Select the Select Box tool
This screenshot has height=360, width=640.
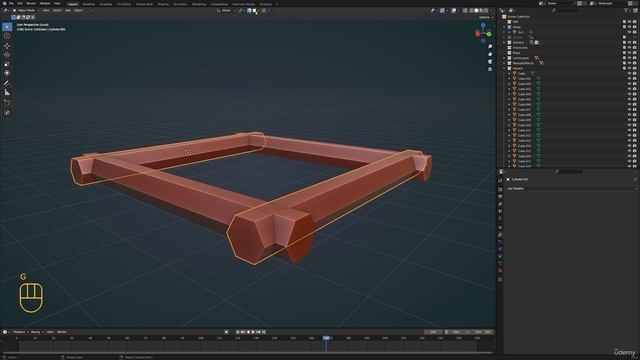(x=7, y=27)
